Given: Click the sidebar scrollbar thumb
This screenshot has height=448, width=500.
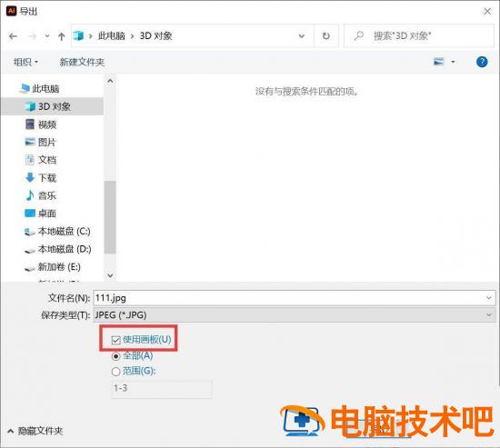Looking at the screenshot, I should click(x=110, y=217).
